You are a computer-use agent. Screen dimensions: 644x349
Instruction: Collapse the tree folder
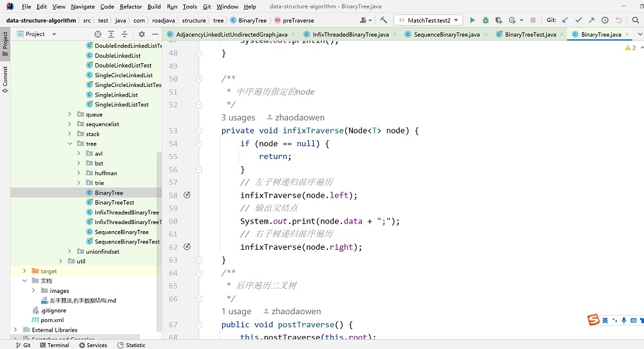click(x=70, y=144)
